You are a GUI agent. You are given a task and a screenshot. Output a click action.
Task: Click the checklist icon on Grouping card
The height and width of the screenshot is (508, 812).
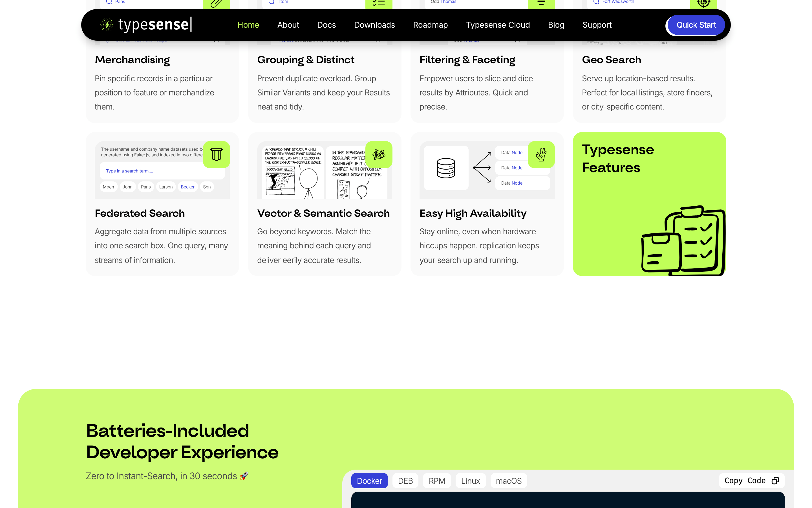(x=379, y=3)
